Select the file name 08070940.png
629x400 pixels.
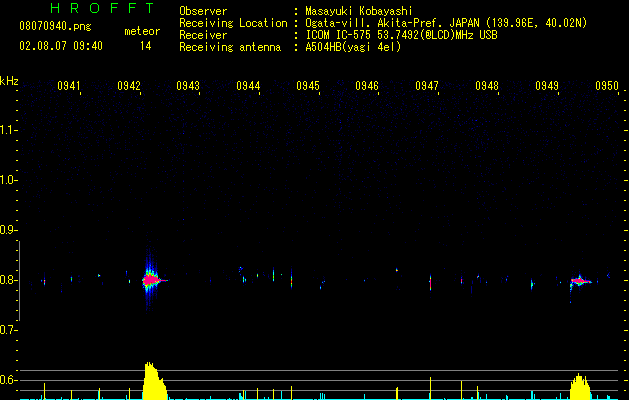(55, 27)
